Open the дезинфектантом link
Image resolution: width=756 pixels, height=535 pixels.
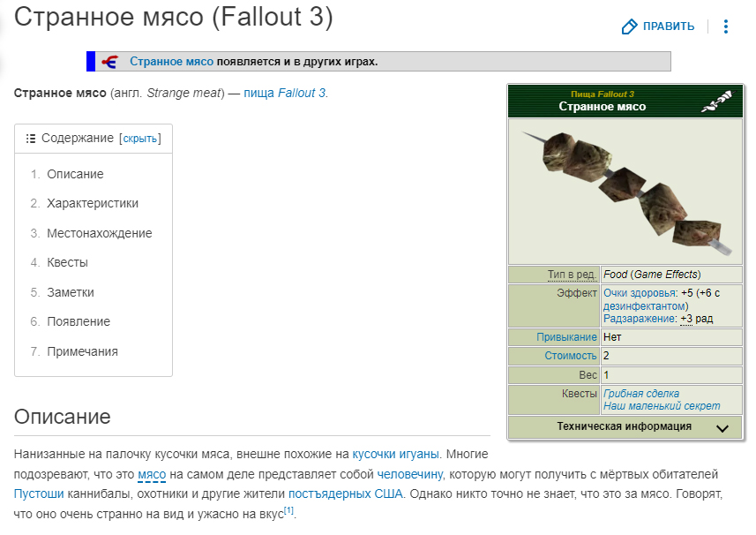(x=644, y=306)
